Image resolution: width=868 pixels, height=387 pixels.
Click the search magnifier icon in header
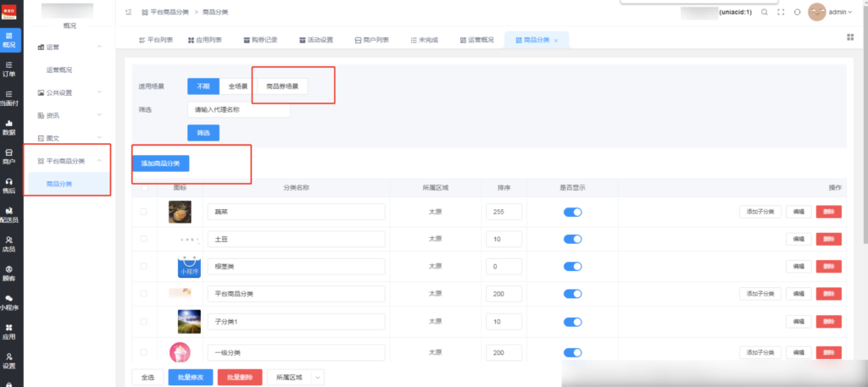tap(765, 12)
